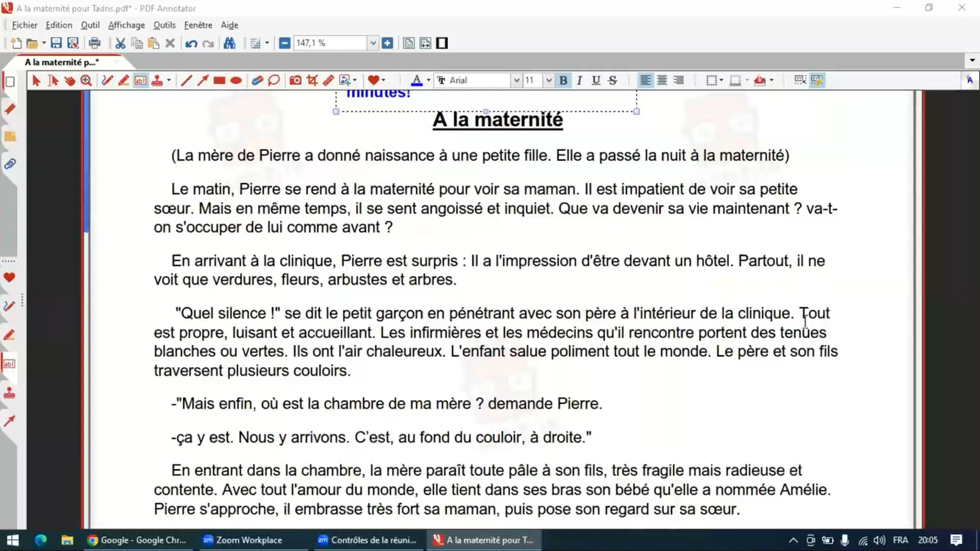
Task: Select the Lasso selection tool
Action: tap(274, 80)
